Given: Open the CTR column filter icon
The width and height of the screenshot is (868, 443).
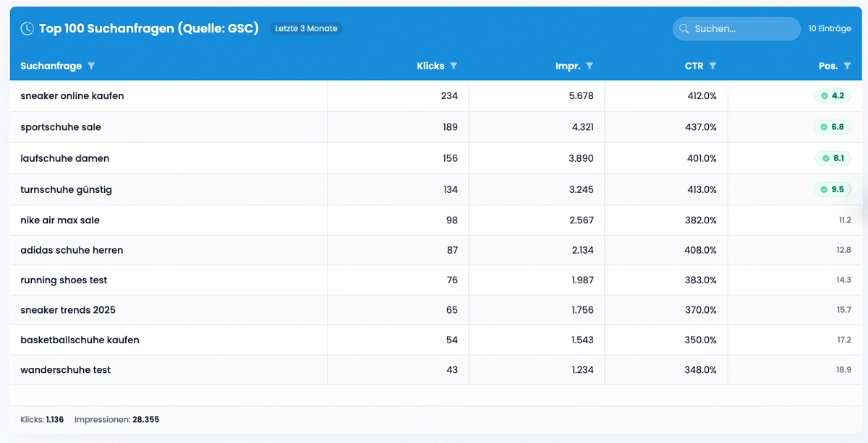Looking at the screenshot, I should [x=712, y=66].
